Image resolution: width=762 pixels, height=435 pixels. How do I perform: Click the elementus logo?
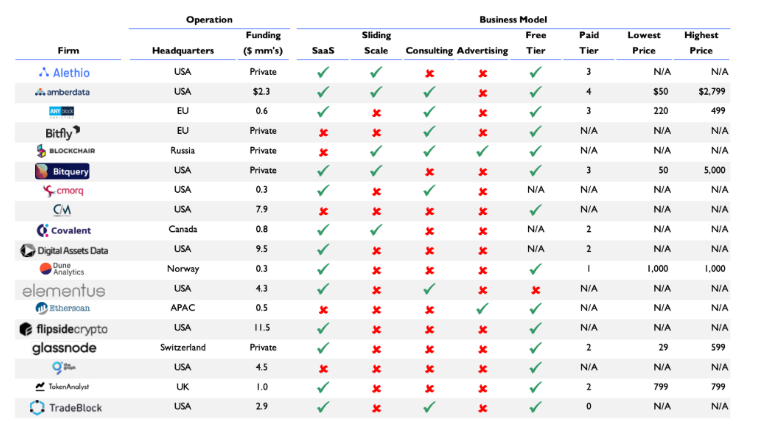63,289
